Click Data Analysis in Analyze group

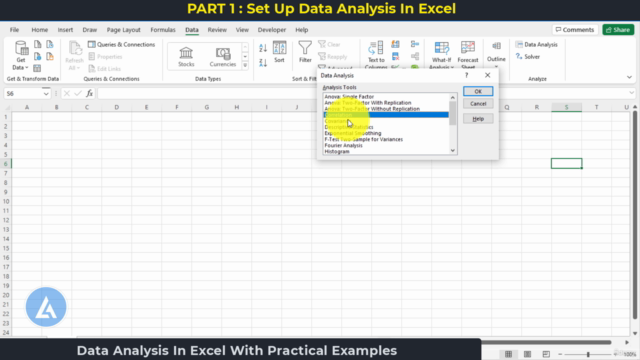[x=537, y=44]
